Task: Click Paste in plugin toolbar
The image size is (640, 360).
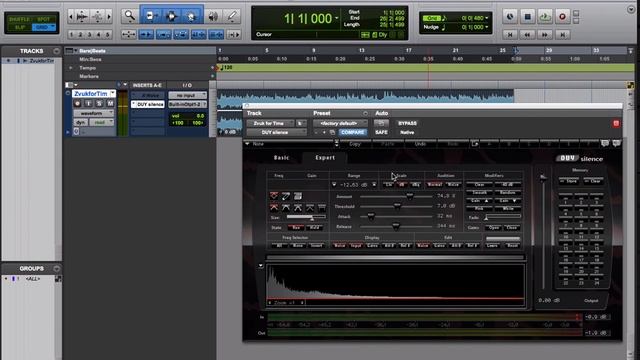Action: [x=387, y=144]
